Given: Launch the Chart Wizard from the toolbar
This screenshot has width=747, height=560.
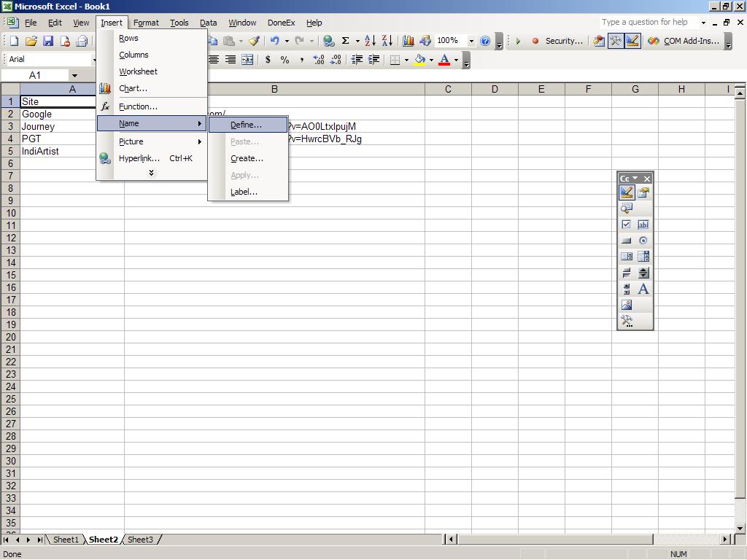Looking at the screenshot, I should click(408, 41).
